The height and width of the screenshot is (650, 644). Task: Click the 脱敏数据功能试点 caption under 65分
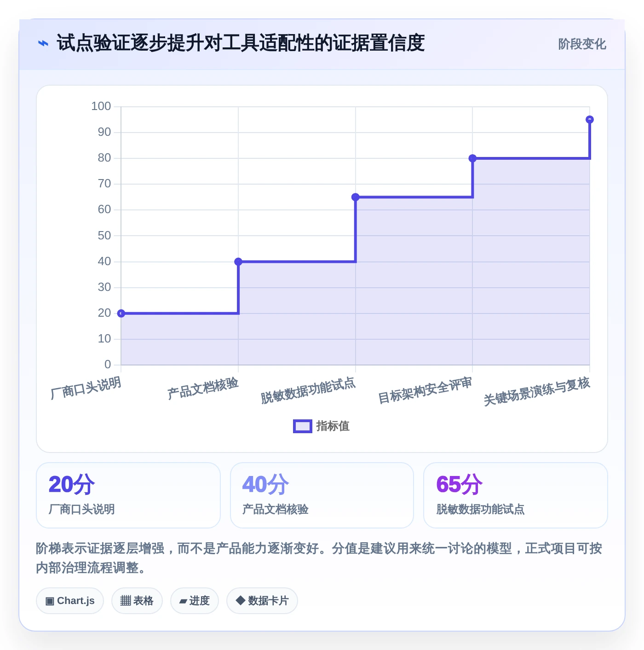(481, 509)
